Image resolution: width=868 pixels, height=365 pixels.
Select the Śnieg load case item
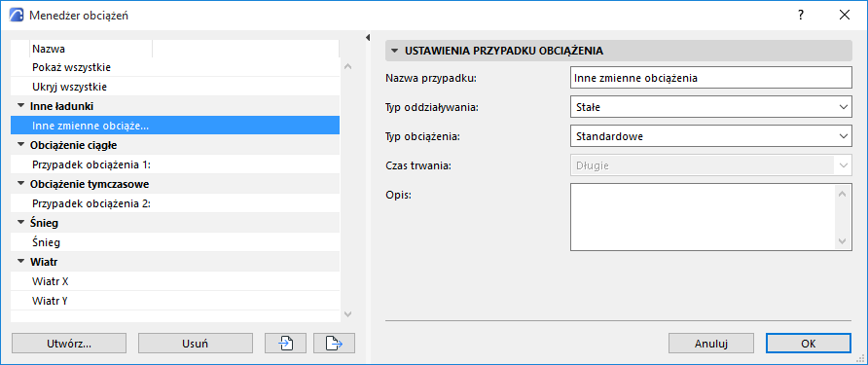pyautogui.click(x=175, y=242)
